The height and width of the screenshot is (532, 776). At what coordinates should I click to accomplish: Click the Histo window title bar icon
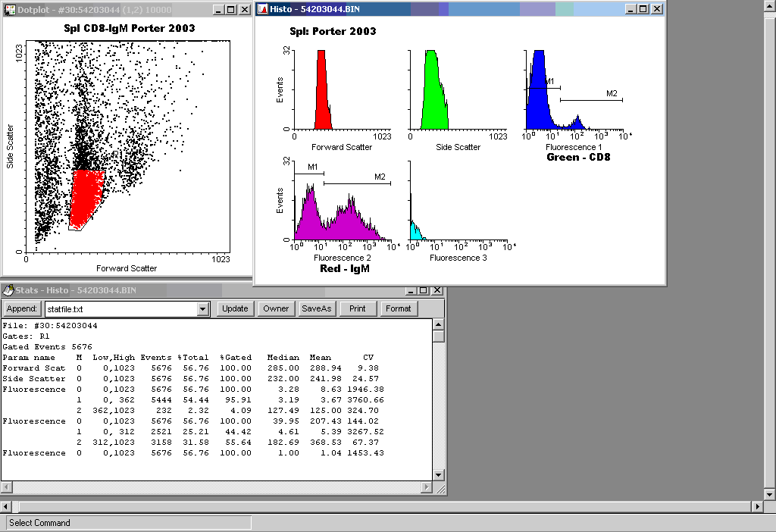262,9
